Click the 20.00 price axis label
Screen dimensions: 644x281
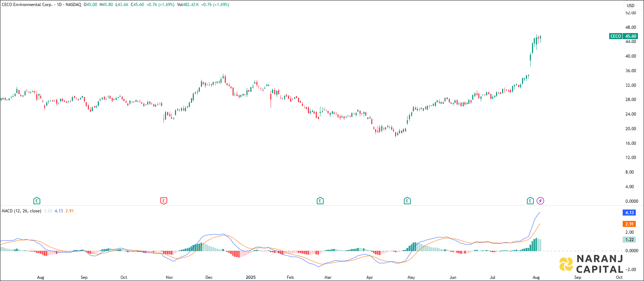point(630,129)
